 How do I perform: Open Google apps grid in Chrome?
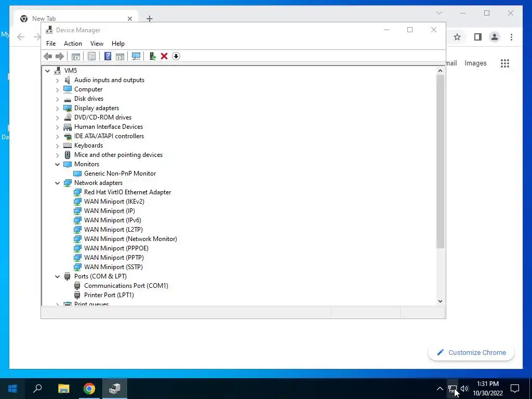coord(505,63)
